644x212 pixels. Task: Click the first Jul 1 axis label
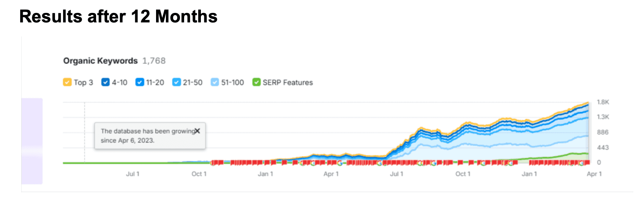tap(133, 174)
